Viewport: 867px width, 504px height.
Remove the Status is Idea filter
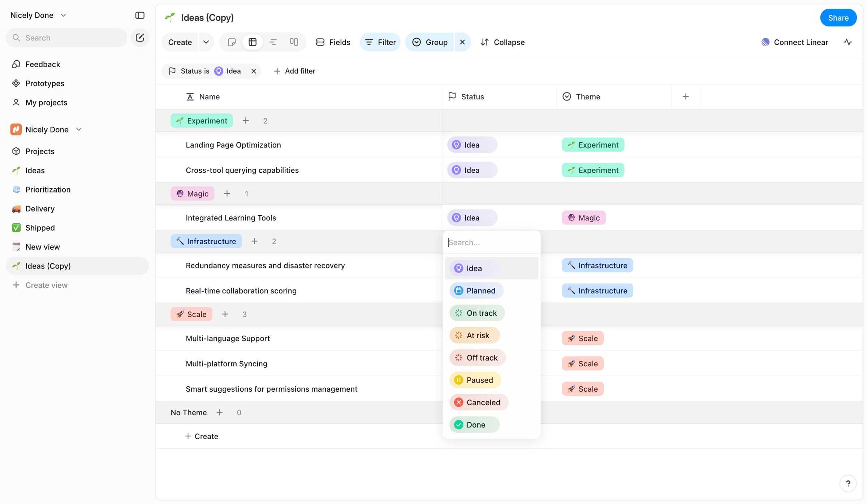254,71
